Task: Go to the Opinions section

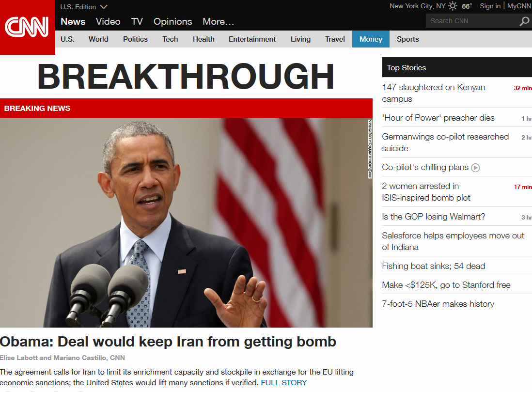Action: coord(172,22)
